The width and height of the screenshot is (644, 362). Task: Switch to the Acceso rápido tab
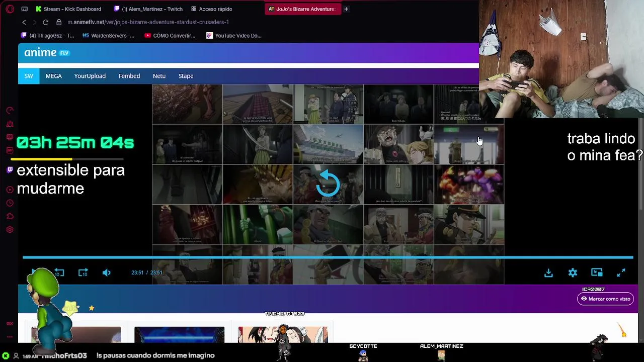pos(211,9)
